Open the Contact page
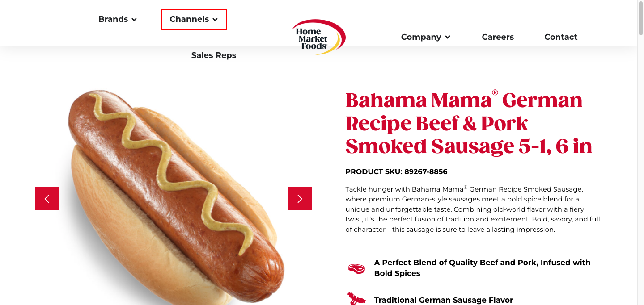This screenshot has height=305, width=644. coord(561,37)
